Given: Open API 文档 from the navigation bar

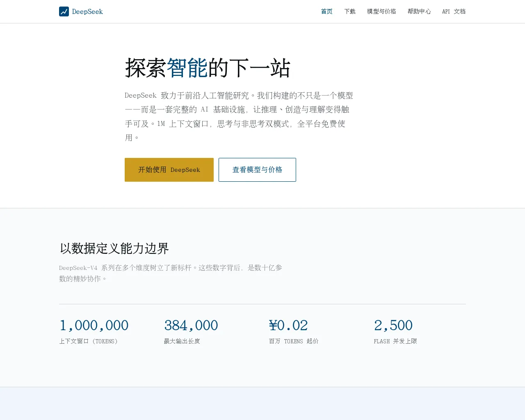Looking at the screenshot, I should coord(454,11).
